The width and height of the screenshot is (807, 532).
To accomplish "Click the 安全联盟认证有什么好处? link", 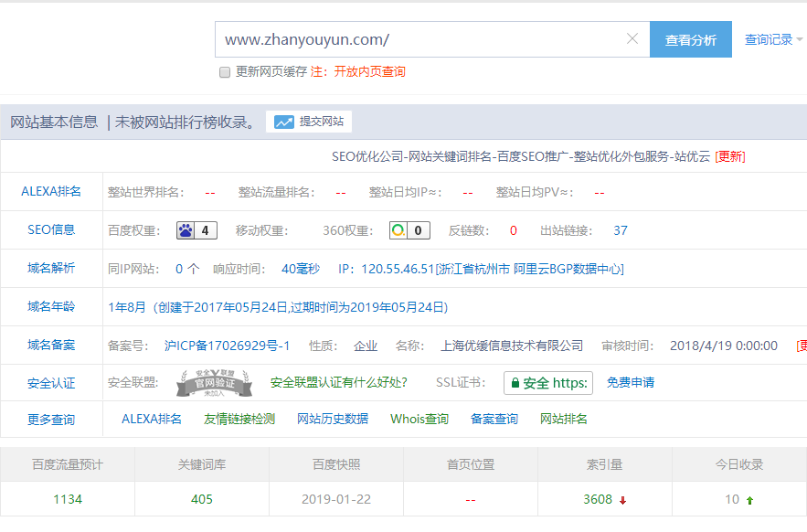I will (339, 383).
